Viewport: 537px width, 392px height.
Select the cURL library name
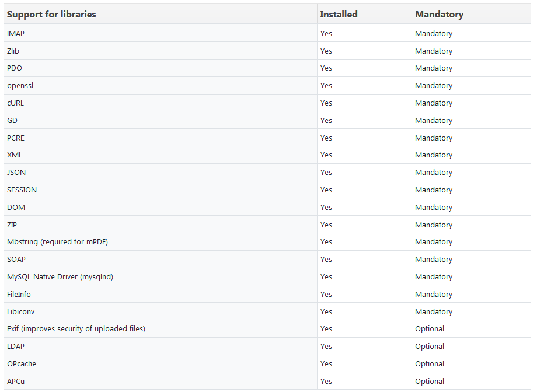point(15,103)
